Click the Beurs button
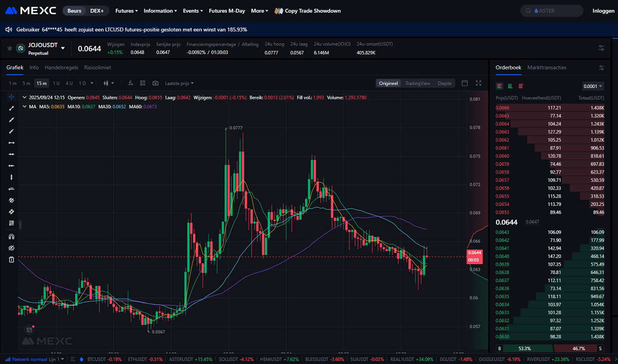This screenshot has width=618, height=364. coord(74,11)
